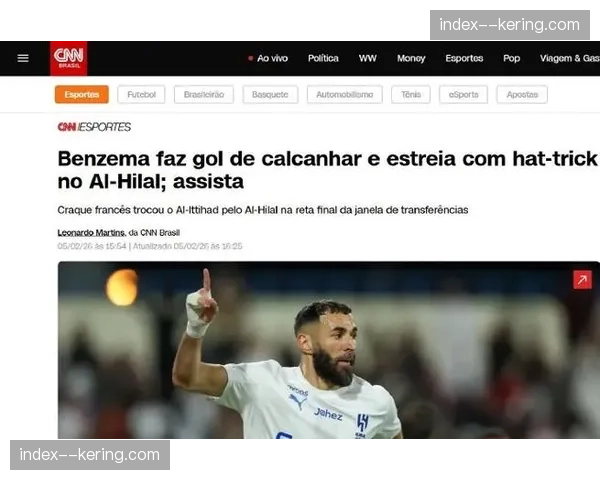Image resolution: width=600 pixels, height=480 pixels.
Task: Open the hamburger menu icon
Action: (x=23, y=58)
